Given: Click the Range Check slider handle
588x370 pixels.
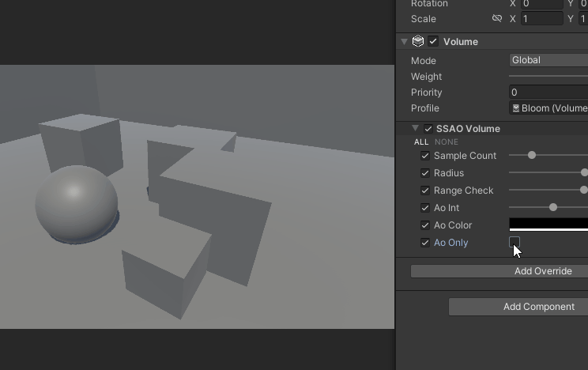Looking at the screenshot, I should click(584, 191).
